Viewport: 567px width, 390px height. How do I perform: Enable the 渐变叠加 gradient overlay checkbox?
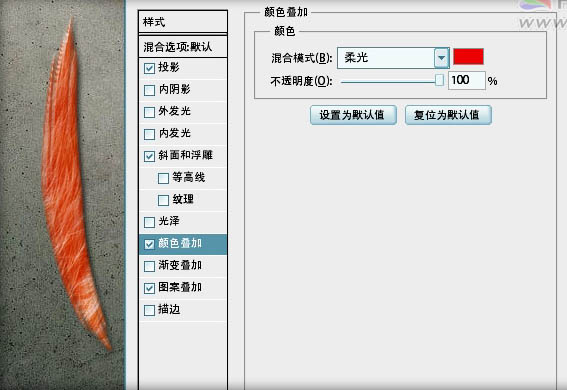click(x=149, y=266)
